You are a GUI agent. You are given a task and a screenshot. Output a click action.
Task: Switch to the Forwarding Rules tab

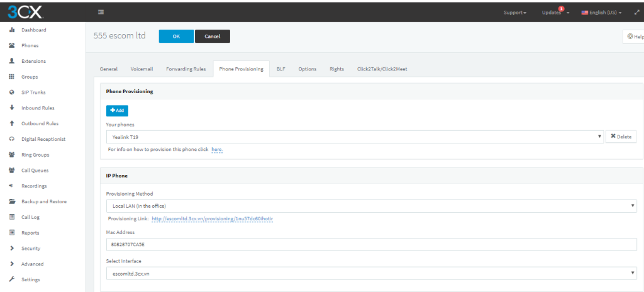point(186,69)
